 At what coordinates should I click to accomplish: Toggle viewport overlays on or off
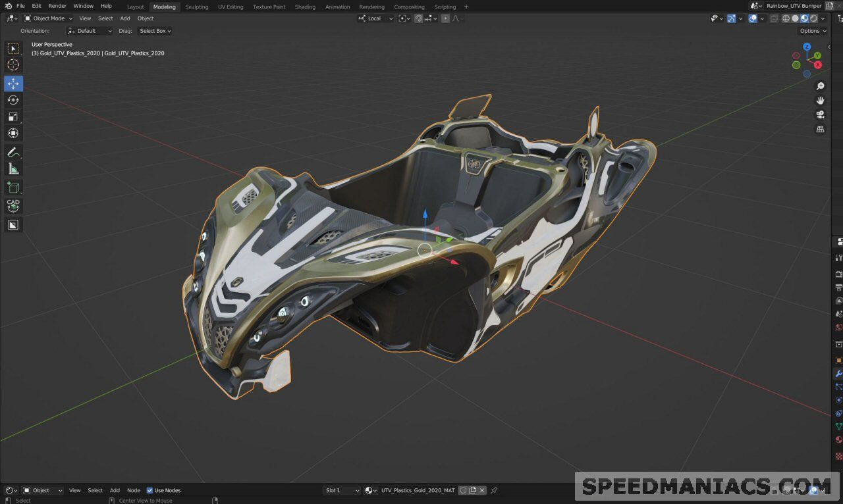tap(753, 18)
